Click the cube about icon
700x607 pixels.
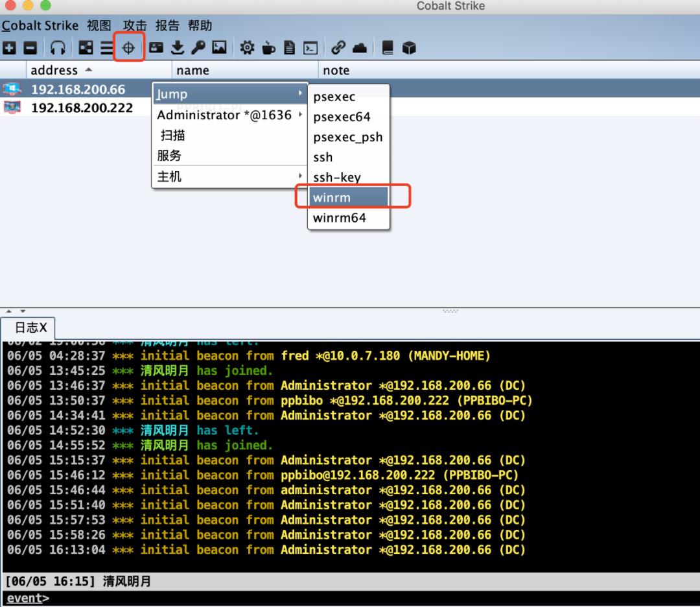409,47
